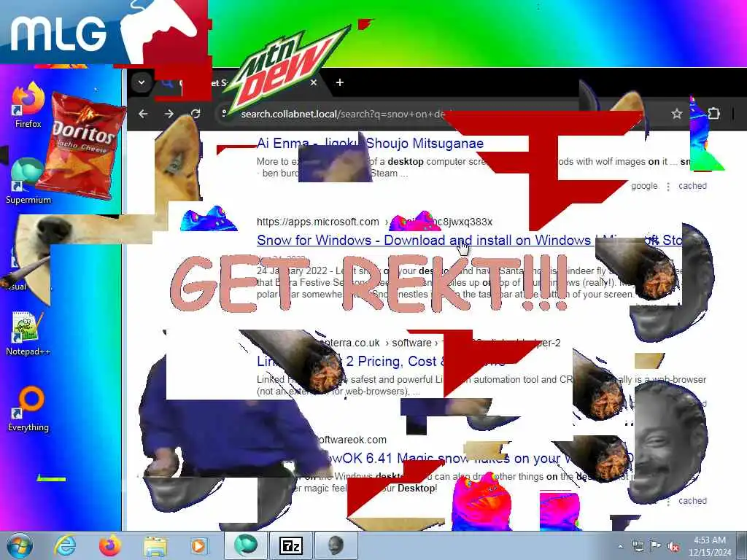Open the Everything search desktop shortcut
Viewport: 747px width, 560px height.
(x=28, y=409)
